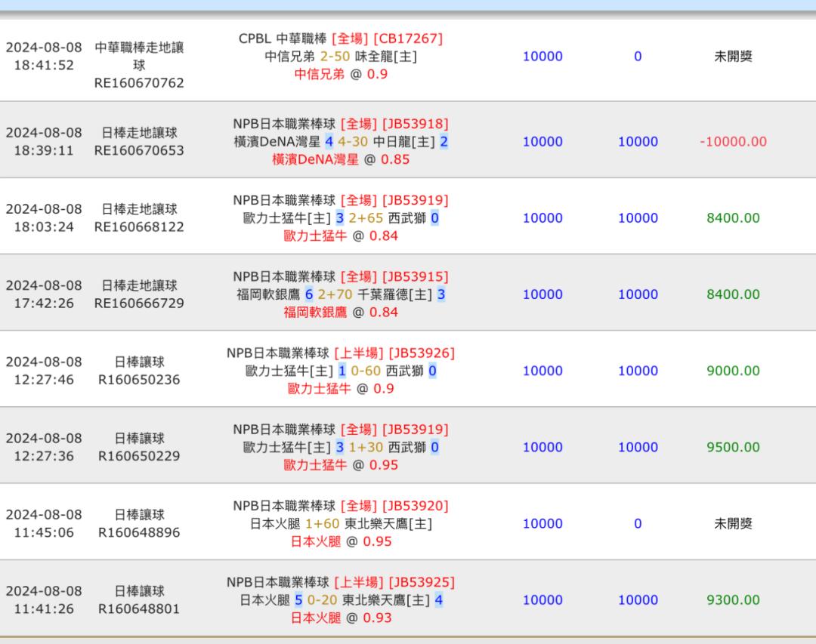Image resolution: width=816 pixels, height=644 pixels.
Task: Click the 9500.00 payout value
Action: (x=733, y=448)
